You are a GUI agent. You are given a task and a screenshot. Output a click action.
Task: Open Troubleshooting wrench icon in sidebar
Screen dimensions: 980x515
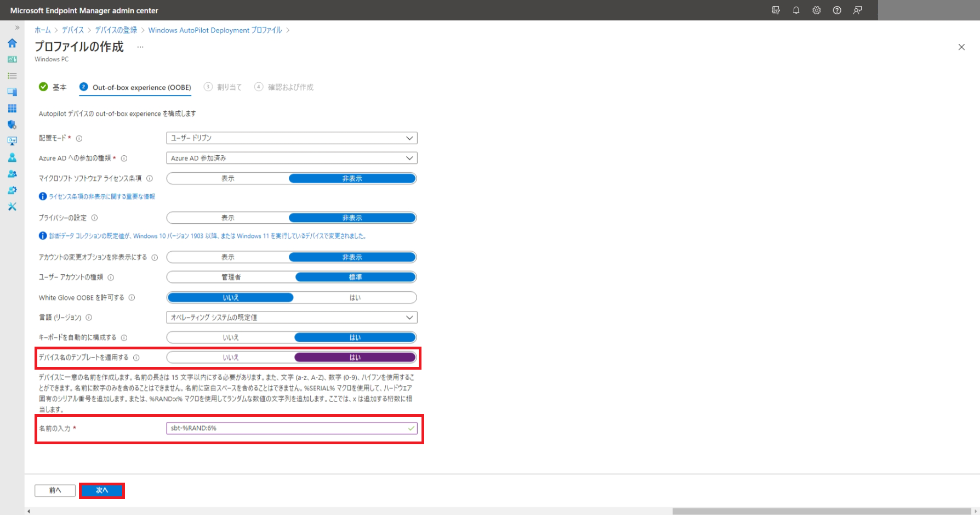[12, 207]
